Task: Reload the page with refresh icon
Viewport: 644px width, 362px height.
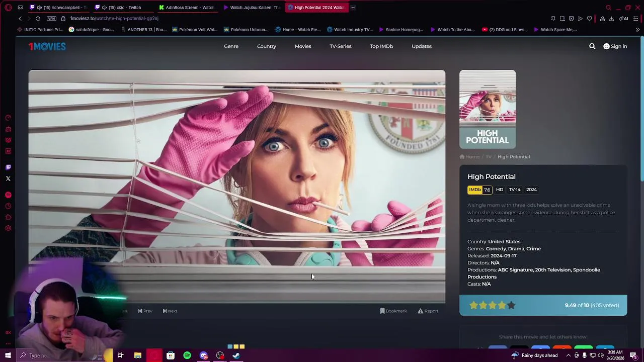Action: pos(38,19)
